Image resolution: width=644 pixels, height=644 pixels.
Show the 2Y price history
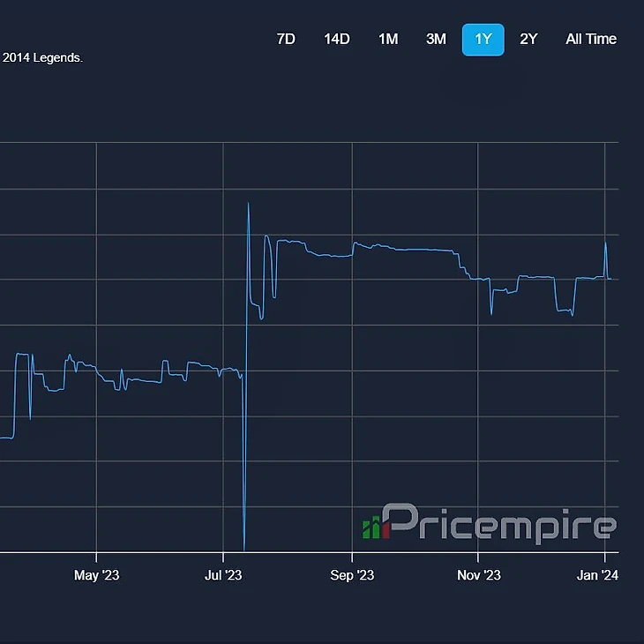528,40
